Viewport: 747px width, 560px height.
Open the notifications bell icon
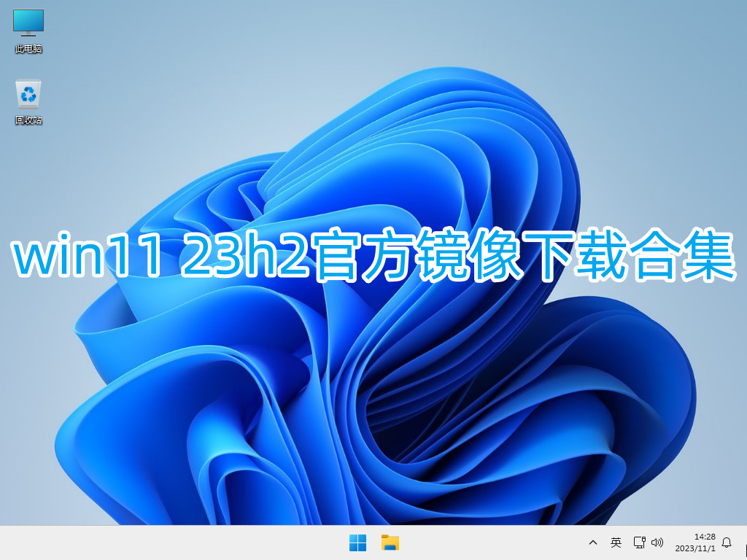click(x=727, y=542)
